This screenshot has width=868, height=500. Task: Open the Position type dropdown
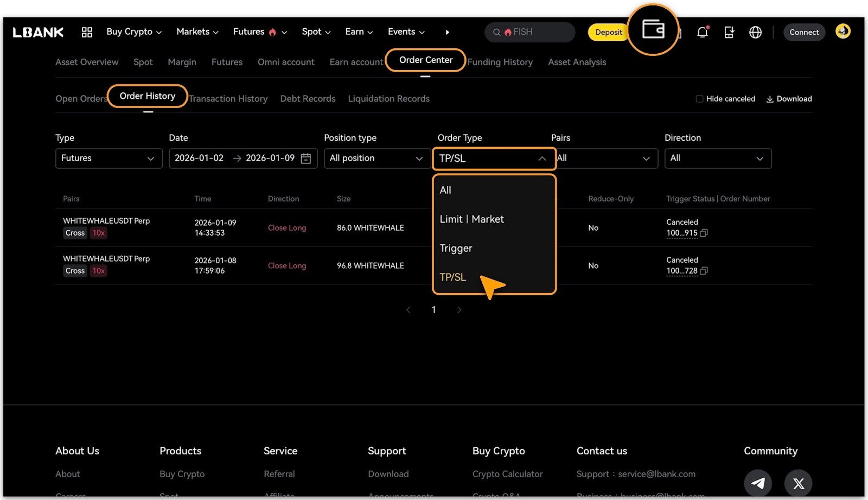coord(376,159)
